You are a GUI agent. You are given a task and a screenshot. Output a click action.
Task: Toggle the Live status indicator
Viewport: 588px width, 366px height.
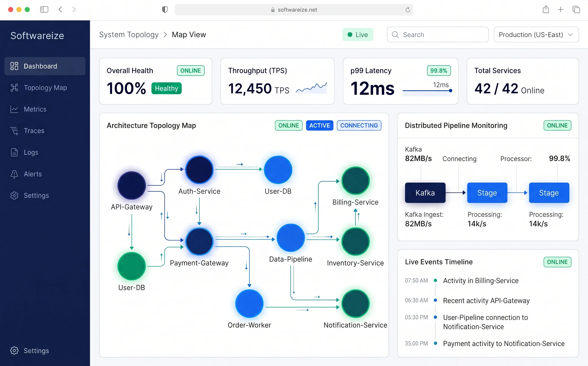pyautogui.click(x=357, y=35)
